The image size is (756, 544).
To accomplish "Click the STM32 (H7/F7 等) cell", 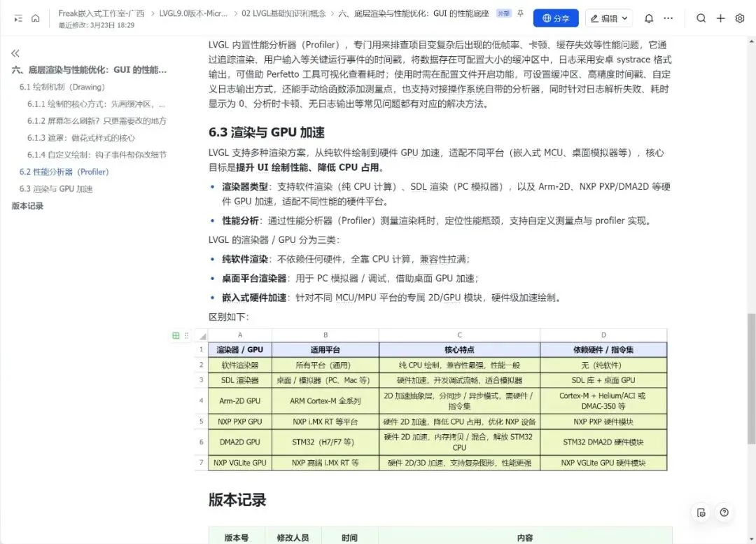I will [x=325, y=442].
